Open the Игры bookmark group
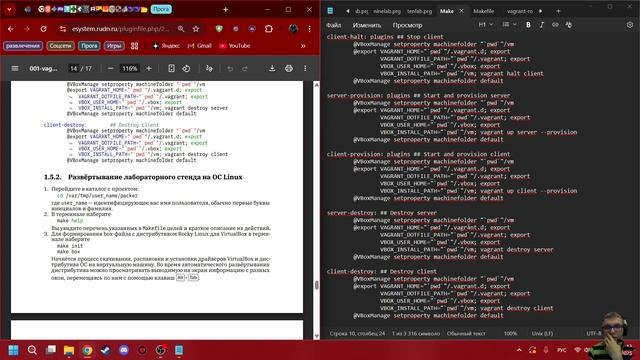Image resolution: width=640 pixels, height=360 pixels. point(114,46)
